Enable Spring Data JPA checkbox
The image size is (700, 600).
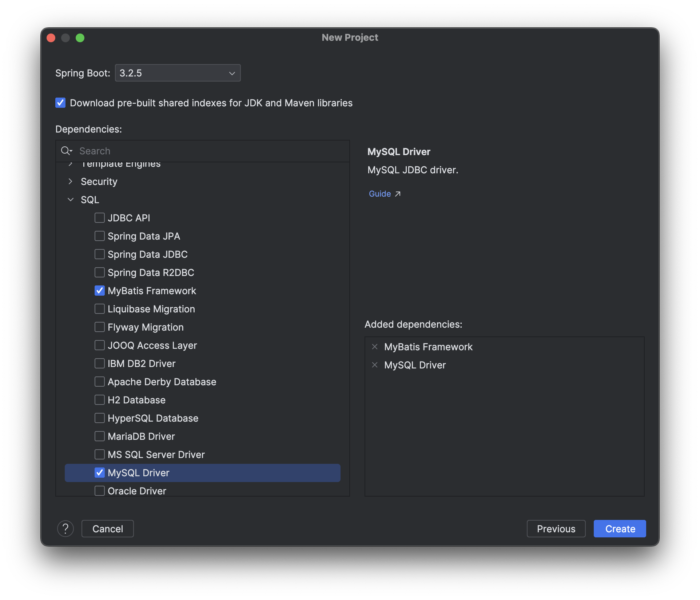99,236
